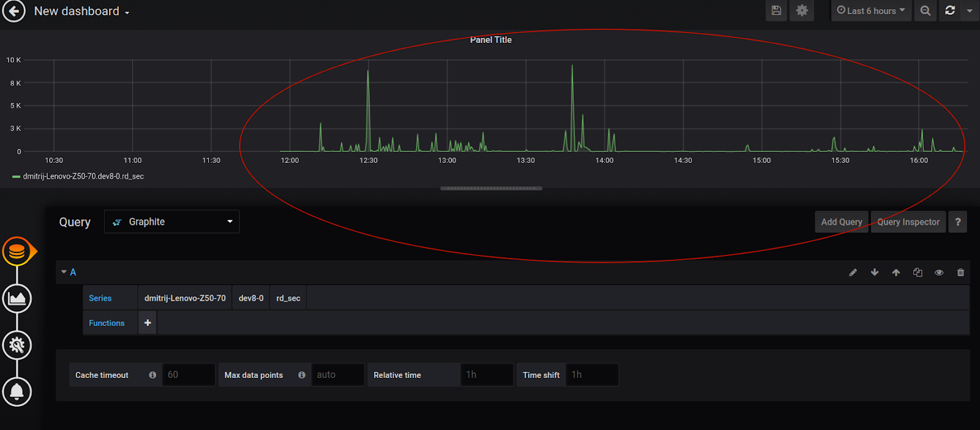Move query A down
The width and height of the screenshot is (980, 430).
pyautogui.click(x=875, y=273)
